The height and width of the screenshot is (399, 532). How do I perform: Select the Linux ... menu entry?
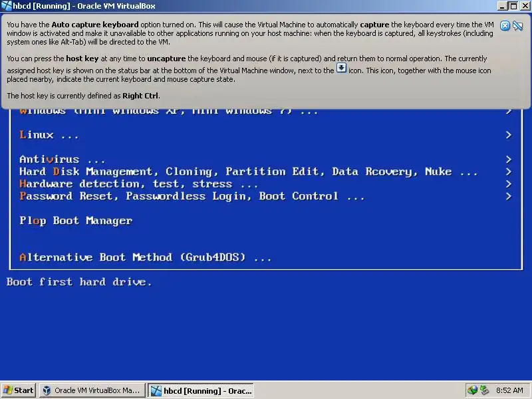point(49,135)
